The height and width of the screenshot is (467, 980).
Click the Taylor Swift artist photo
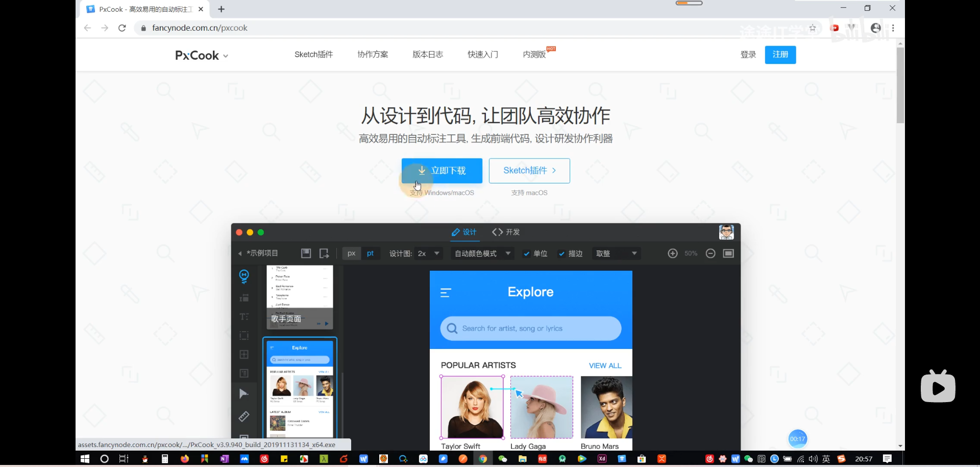pyautogui.click(x=472, y=407)
